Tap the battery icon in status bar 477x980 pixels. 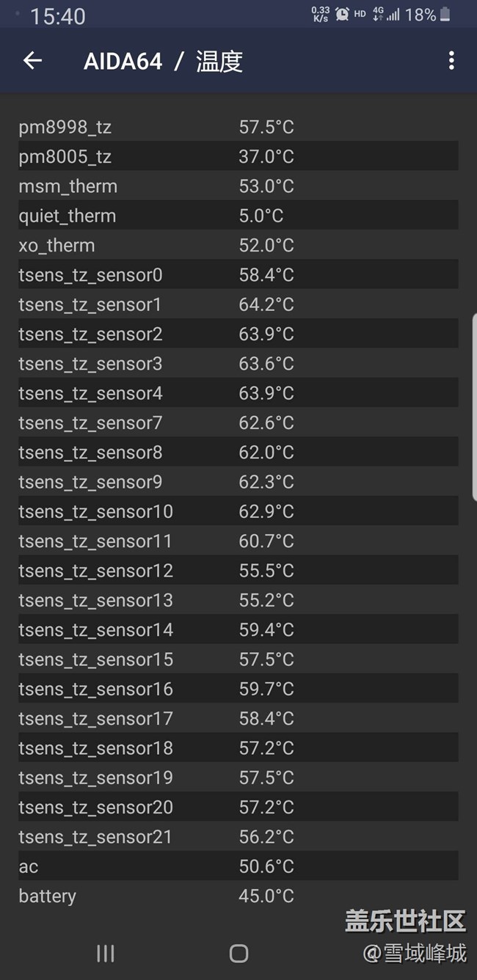[445, 15]
